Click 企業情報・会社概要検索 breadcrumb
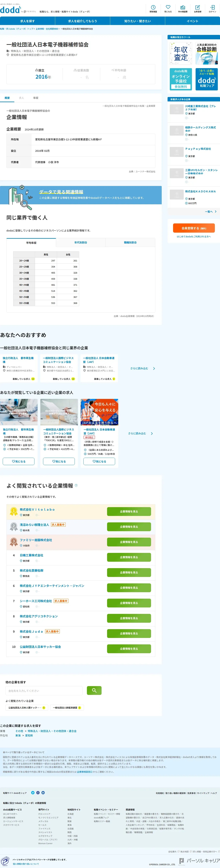Viewport: 220px width, 868px height. 47,29
